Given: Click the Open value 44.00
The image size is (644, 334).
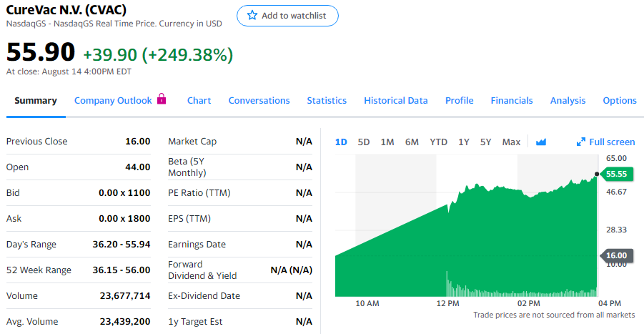Looking at the screenshot, I should click(137, 167).
